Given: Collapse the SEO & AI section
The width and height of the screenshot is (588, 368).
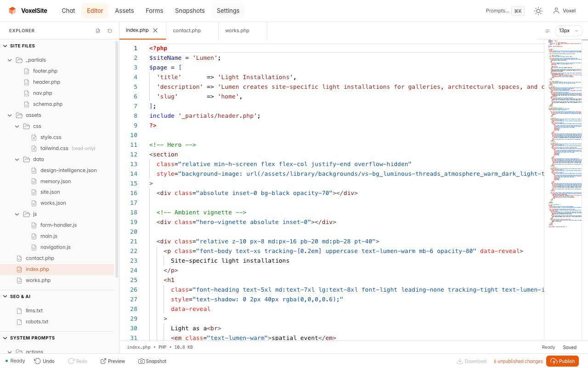Looking at the screenshot, I should pyautogui.click(x=20, y=296).
